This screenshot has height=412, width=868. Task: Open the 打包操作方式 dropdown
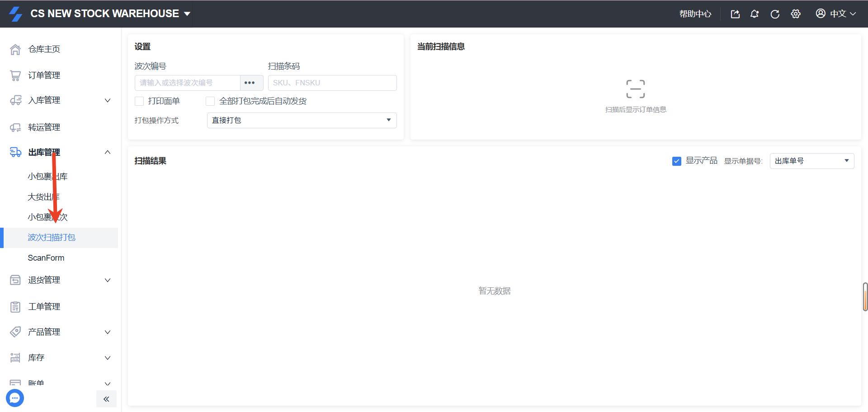click(302, 121)
